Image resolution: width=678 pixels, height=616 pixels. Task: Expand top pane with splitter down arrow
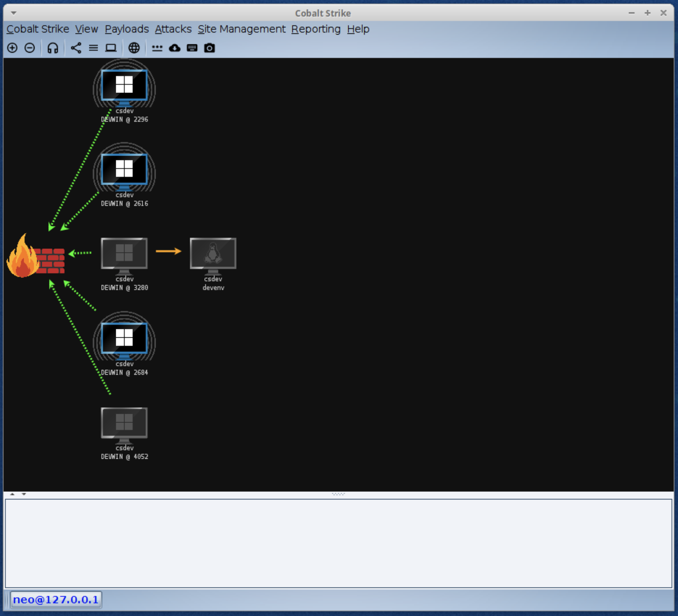pos(24,494)
